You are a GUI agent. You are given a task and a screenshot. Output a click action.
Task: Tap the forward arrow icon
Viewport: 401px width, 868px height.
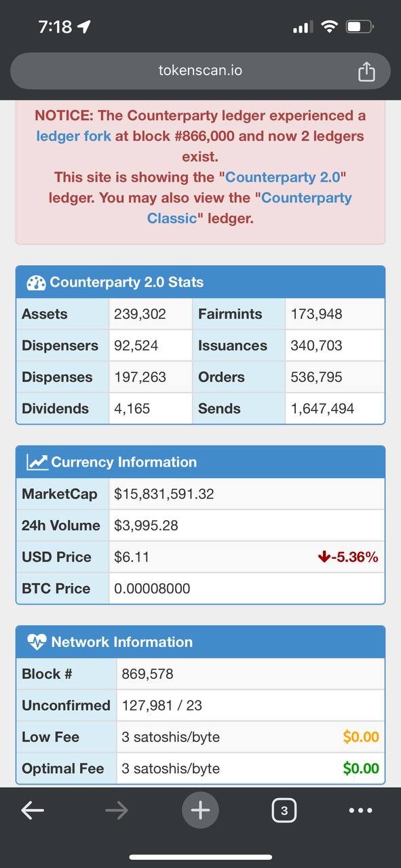click(116, 810)
